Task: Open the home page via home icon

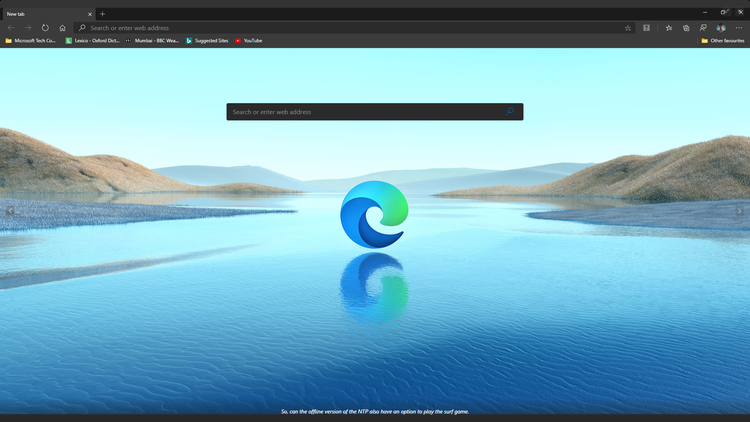Action: point(62,28)
